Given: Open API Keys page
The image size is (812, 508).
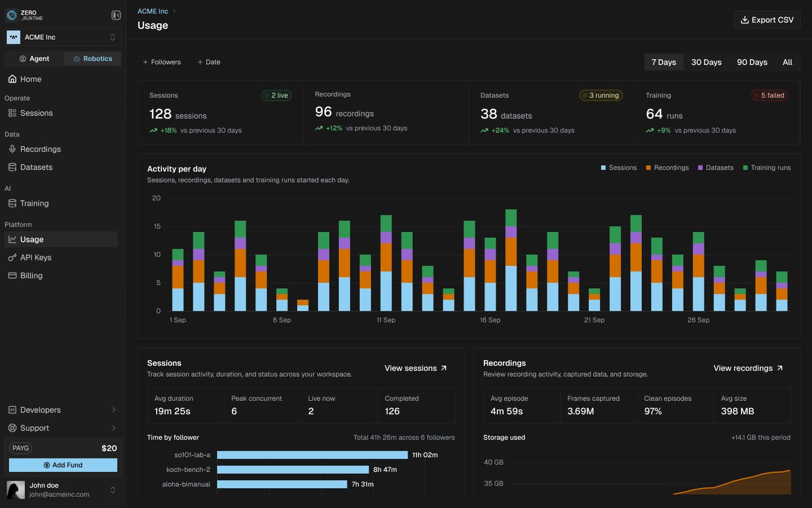Looking at the screenshot, I should (x=61, y=257).
